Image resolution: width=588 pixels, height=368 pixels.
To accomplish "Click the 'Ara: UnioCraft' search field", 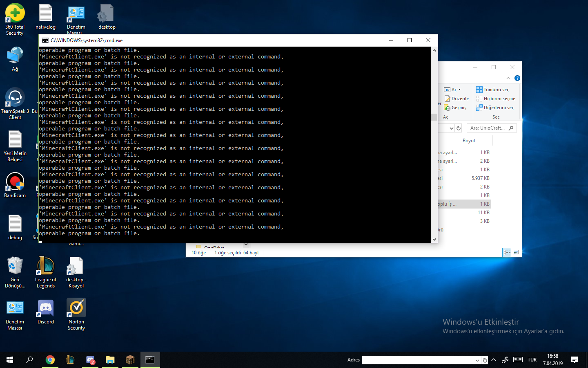I will tap(488, 128).
